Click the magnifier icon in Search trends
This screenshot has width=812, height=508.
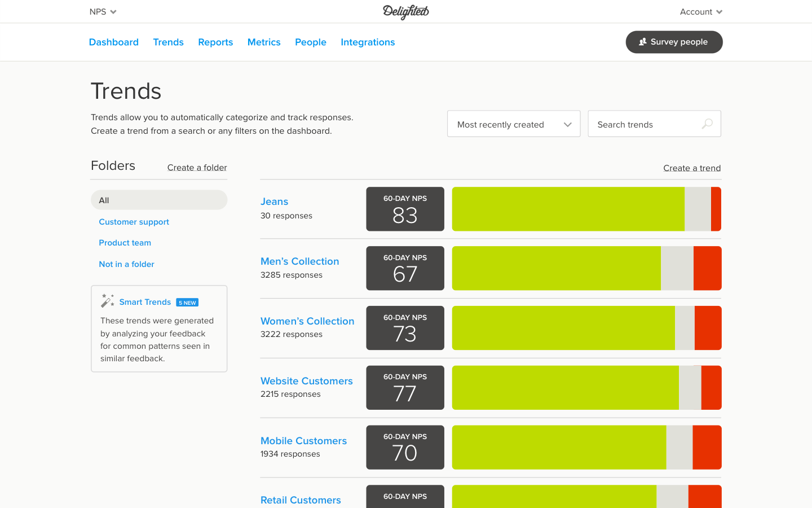[707, 124]
